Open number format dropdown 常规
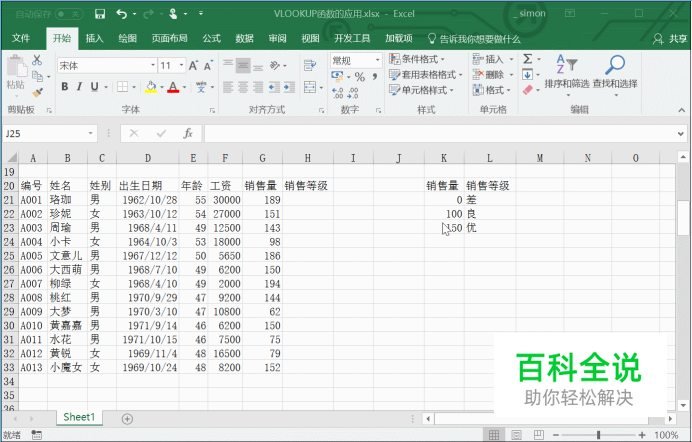Image resolution: width=692 pixels, height=442 pixels. (x=378, y=60)
